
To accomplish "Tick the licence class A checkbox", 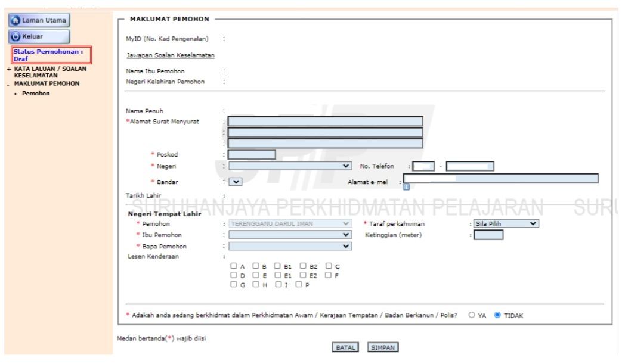I will (234, 266).
